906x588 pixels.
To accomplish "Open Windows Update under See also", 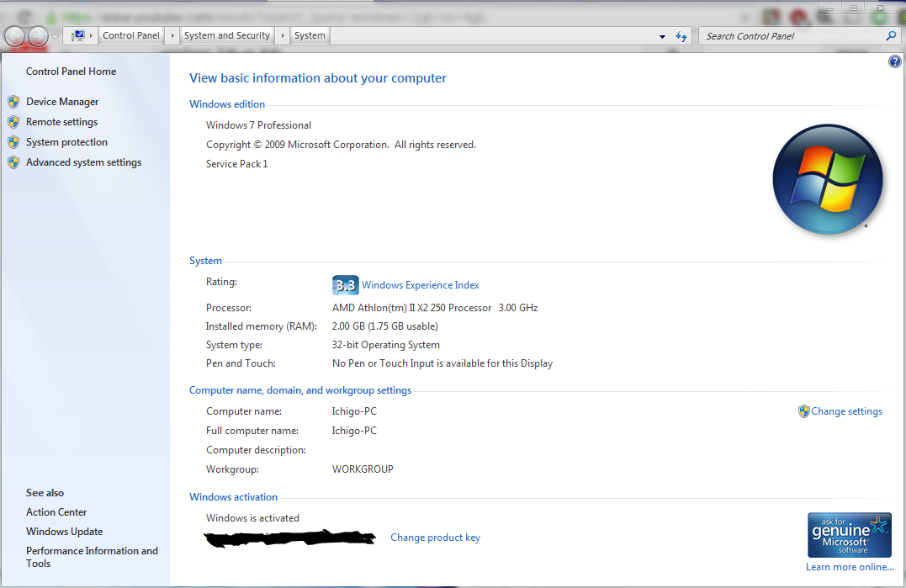I will coord(64,532).
